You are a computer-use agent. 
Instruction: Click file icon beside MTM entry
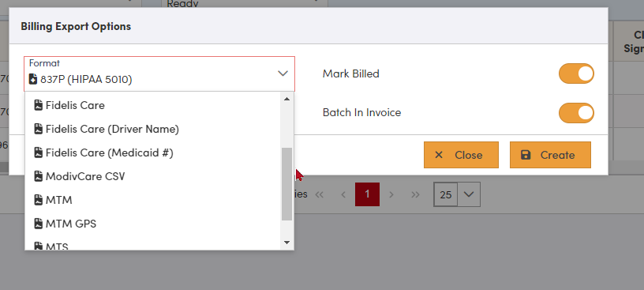coord(38,201)
